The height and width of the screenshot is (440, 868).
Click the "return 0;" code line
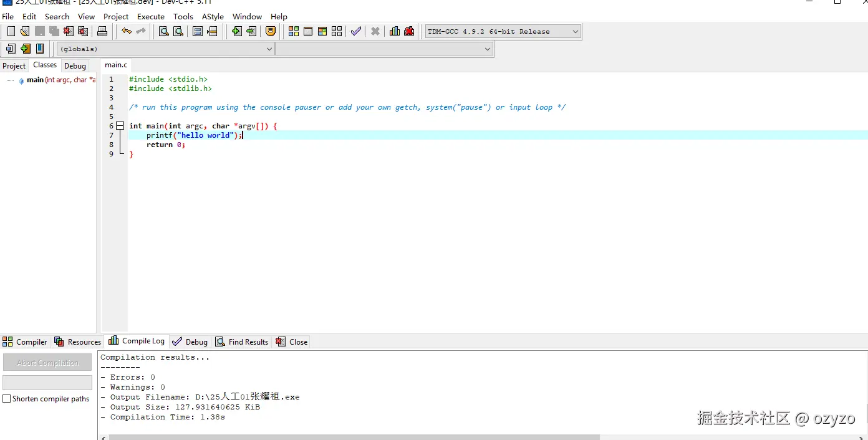pos(166,145)
